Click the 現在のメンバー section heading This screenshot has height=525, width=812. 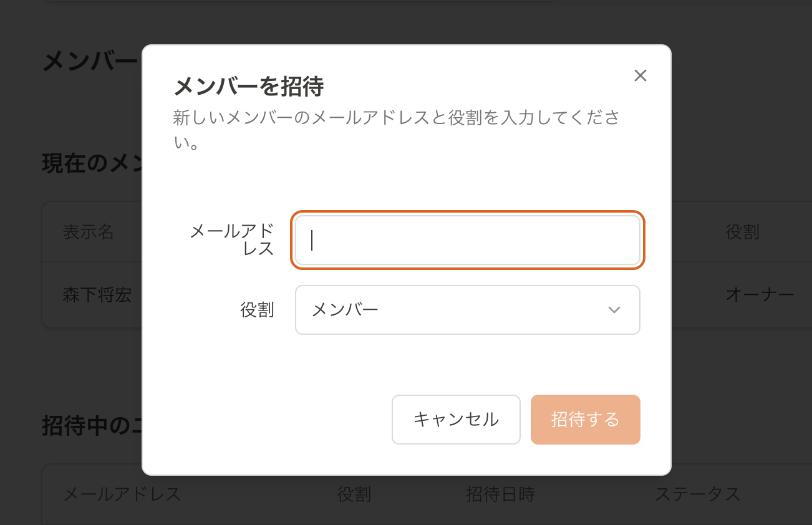click(92, 164)
